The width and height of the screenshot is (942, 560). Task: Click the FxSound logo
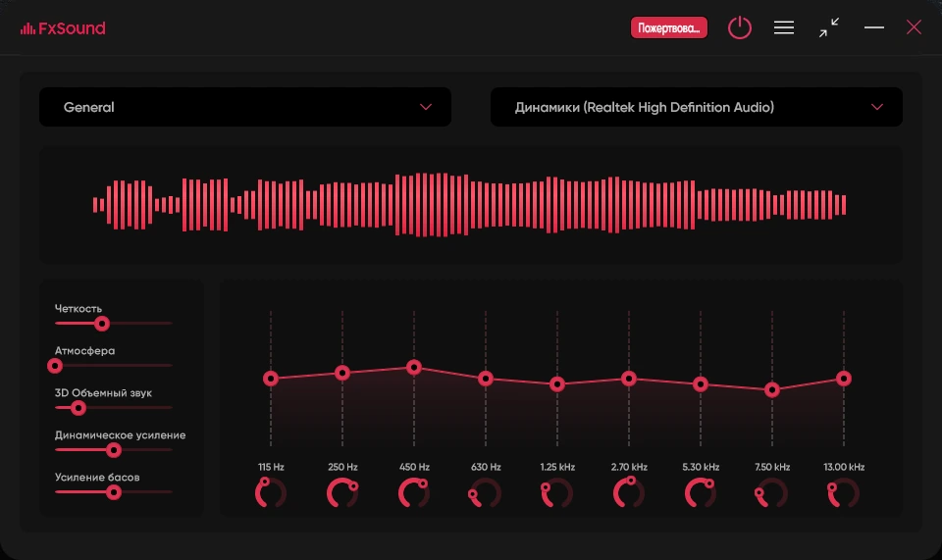(x=63, y=28)
